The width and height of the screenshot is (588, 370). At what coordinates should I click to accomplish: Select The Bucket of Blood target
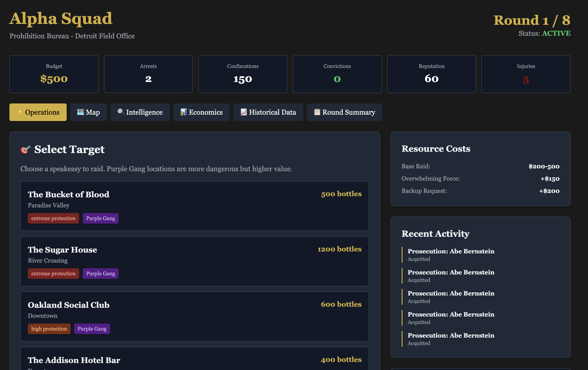click(194, 206)
